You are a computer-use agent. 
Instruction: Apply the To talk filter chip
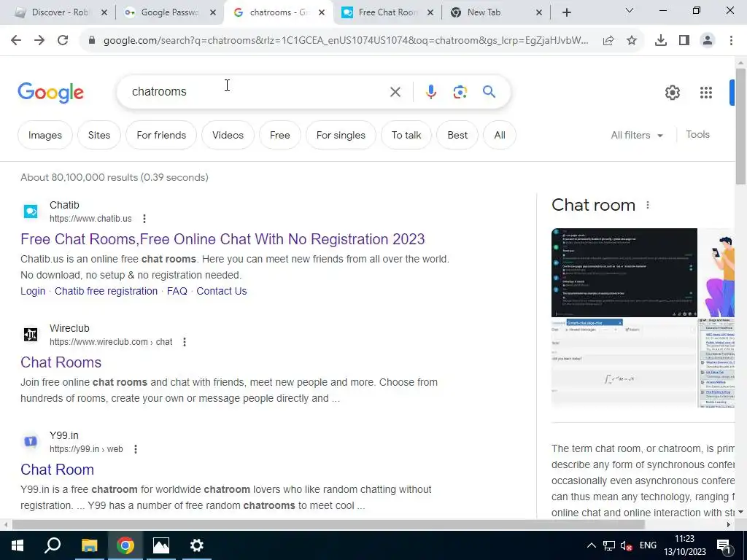click(x=406, y=135)
